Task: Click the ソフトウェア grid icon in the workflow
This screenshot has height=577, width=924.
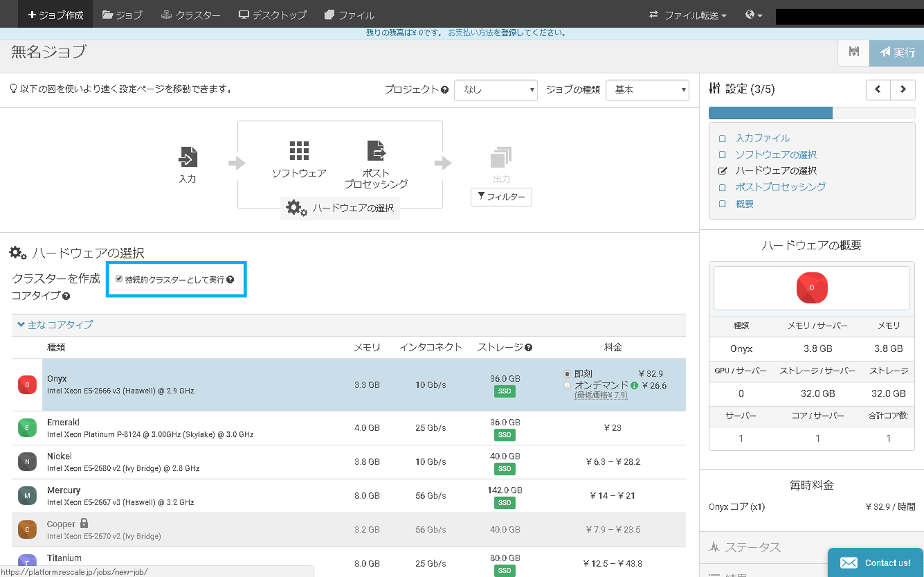Action: 299,151
